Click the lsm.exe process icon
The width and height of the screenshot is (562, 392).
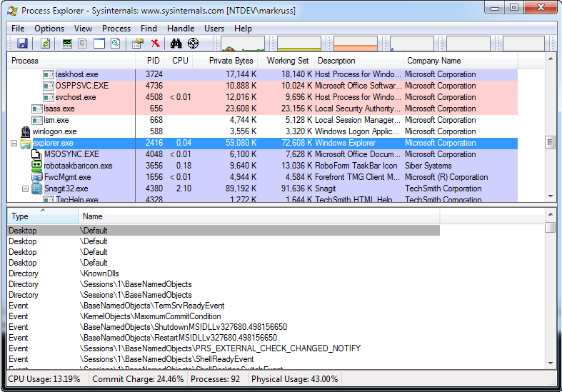click(37, 121)
